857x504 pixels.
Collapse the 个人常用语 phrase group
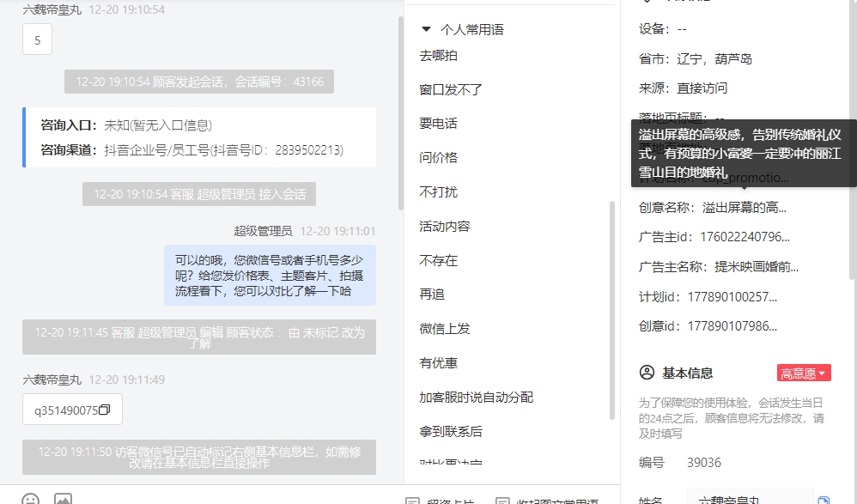[x=426, y=29]
